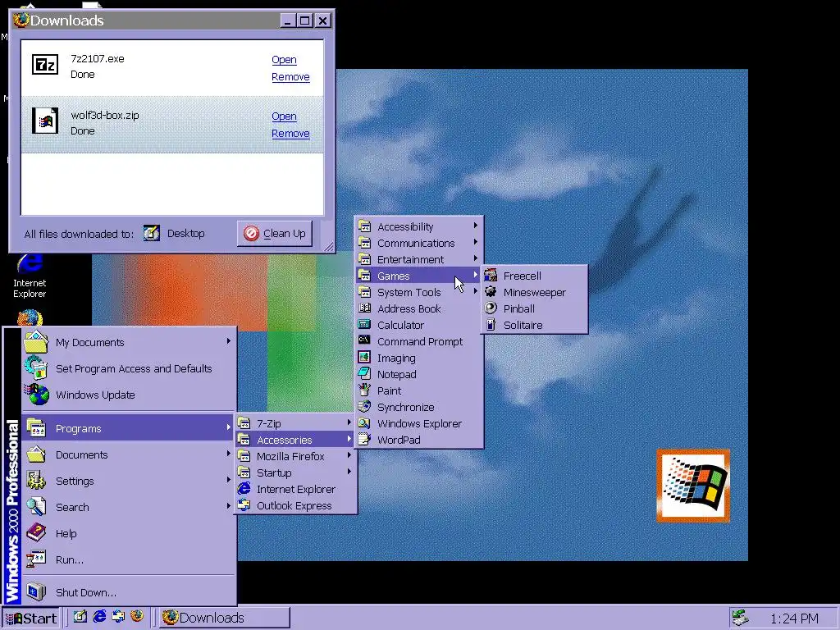Click the Start button
Image resolution: width=840 pixels, height=630 pixels.
pyautogui.click(x=30, y=618)
